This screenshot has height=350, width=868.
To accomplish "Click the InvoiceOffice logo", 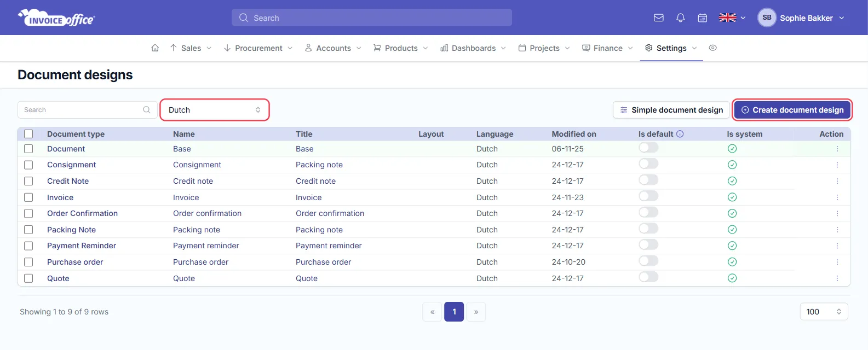I will coord(56,17).
